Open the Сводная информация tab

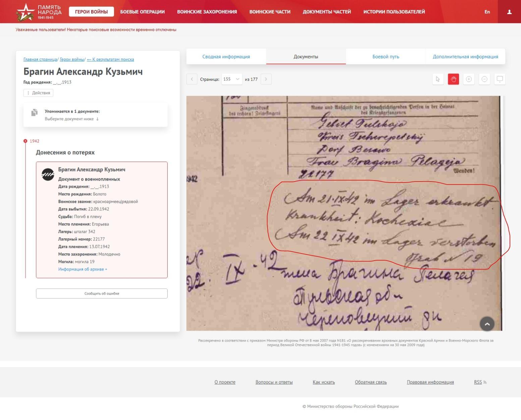226,57
